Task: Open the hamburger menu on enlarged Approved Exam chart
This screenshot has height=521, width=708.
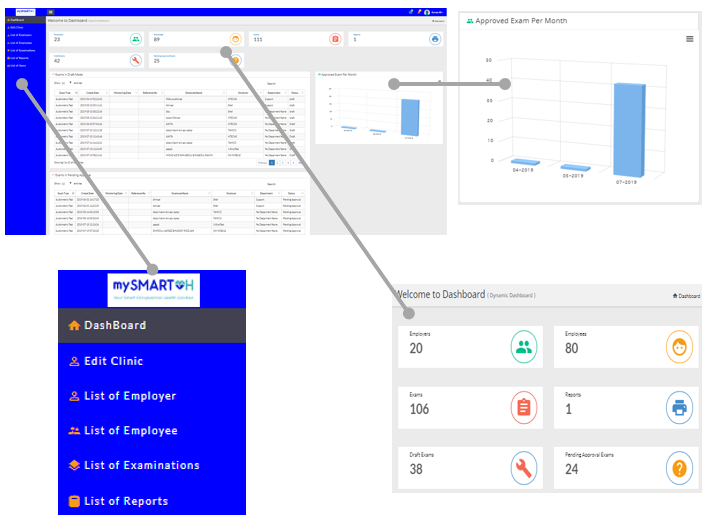Action: [689, 39]
